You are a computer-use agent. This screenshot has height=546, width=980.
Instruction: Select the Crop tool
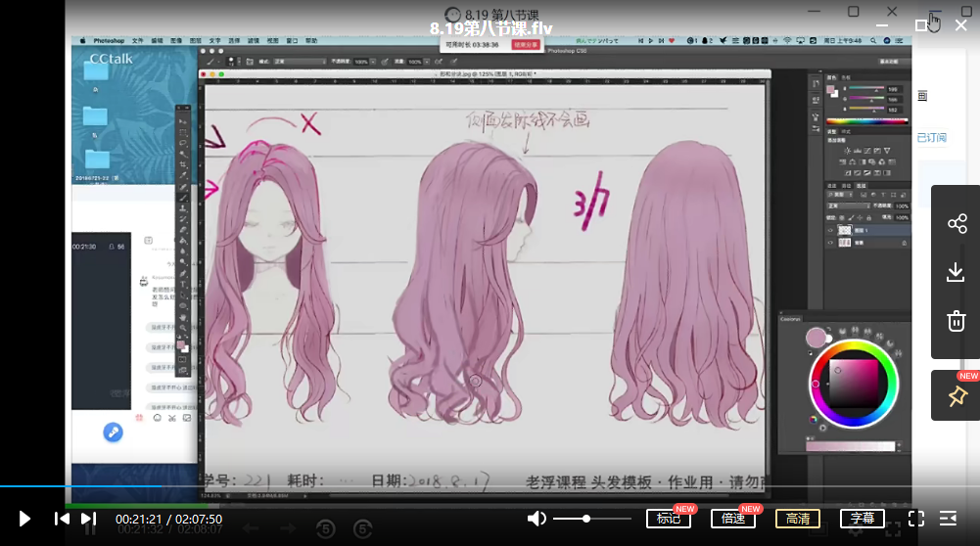coord(183,164)
